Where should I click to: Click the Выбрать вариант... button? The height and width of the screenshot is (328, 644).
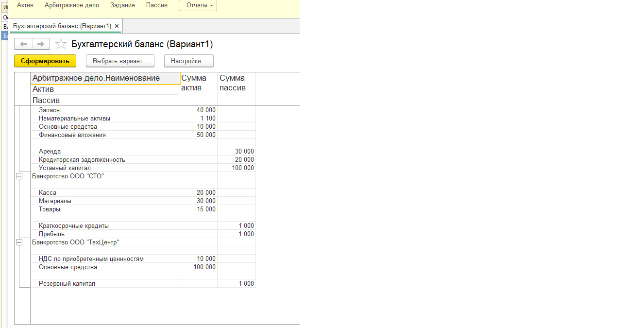[120, 61]
